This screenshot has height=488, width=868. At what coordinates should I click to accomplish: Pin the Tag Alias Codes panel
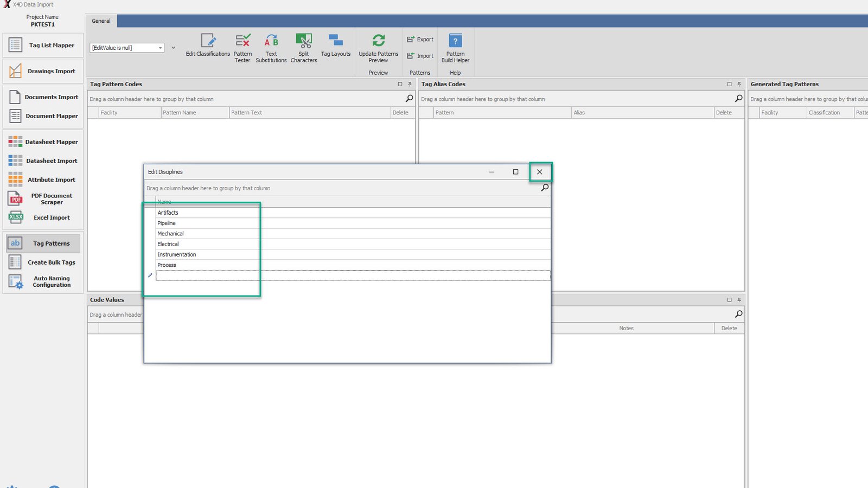pos(739,85)
